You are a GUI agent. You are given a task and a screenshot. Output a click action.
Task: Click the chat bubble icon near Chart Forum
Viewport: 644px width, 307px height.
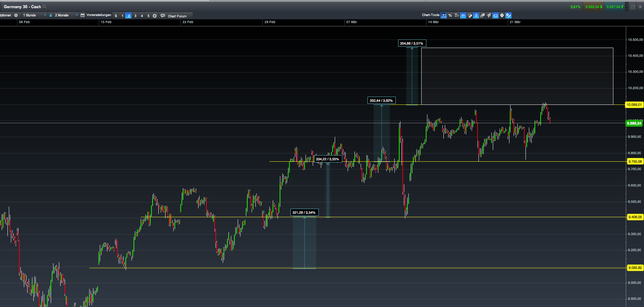pos(163,15)
